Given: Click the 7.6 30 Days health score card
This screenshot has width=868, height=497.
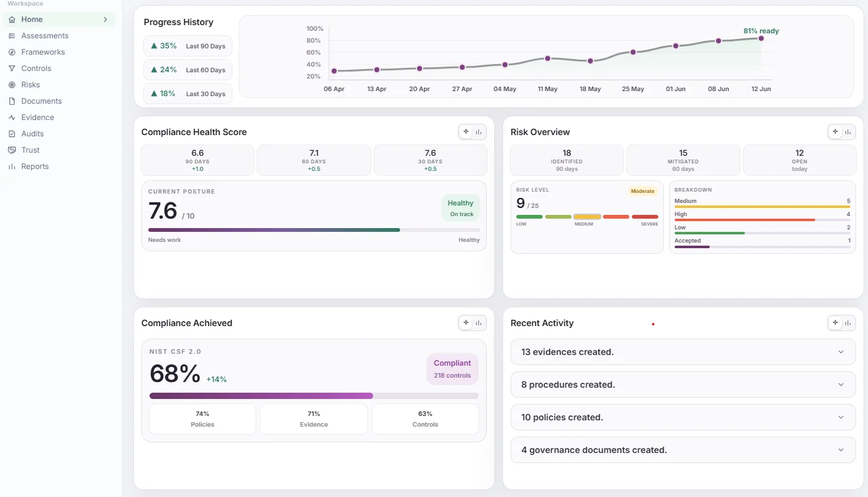Looking at the screenshot, I should [x=430, y=160].
